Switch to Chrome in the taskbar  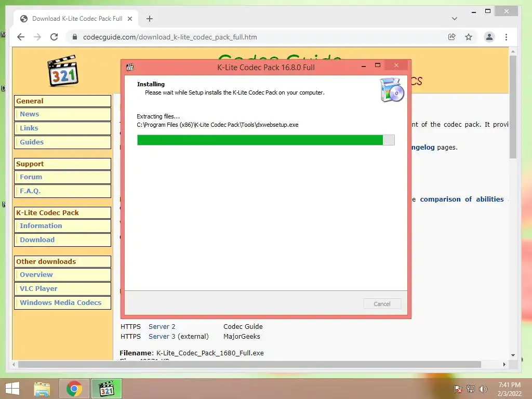pos(74,389)
